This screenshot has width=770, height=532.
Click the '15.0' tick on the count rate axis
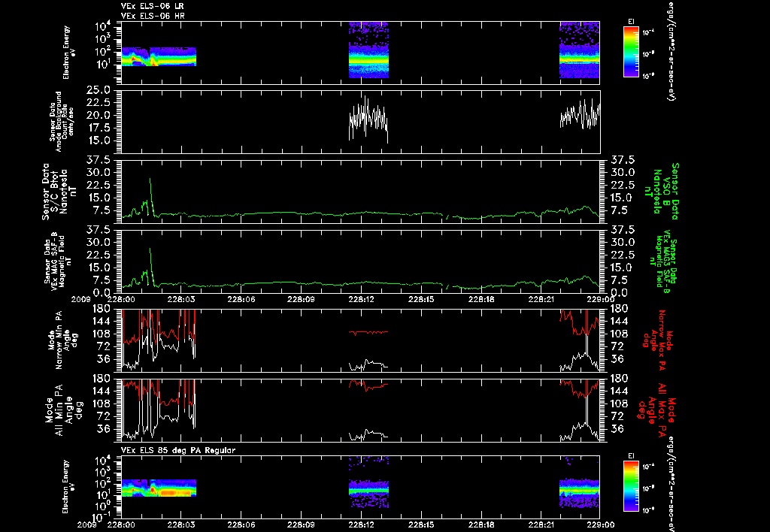click(x=99, y=141)
